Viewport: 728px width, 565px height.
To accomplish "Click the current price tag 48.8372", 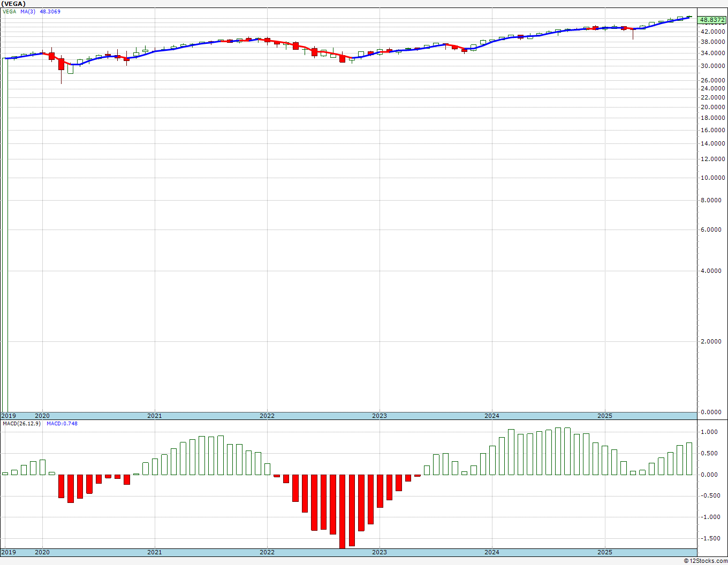I will 712,20.
